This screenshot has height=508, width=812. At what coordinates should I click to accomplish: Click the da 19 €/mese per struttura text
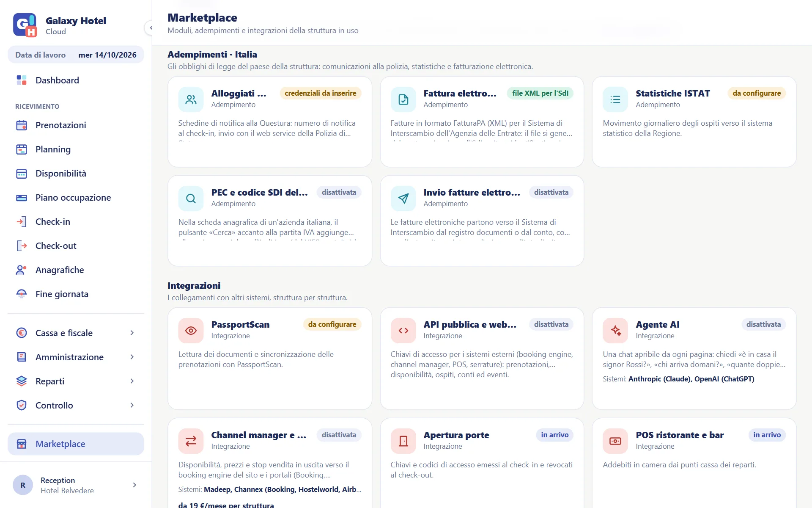pyautogui.click(x=226, y=505)
